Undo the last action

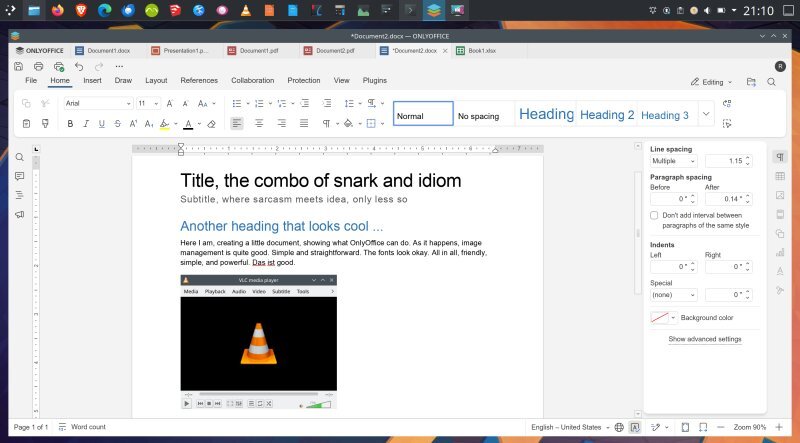79,66
